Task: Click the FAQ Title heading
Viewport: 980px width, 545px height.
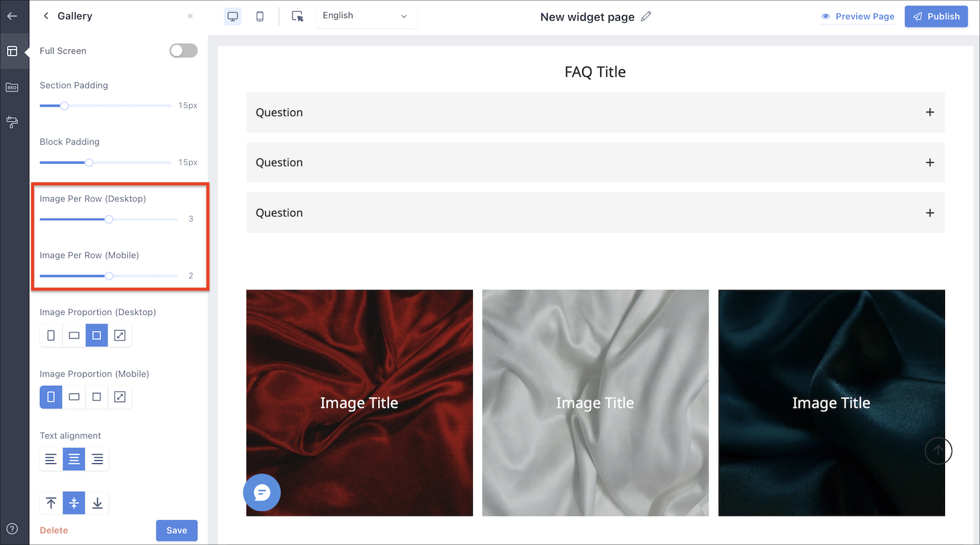Action: coord(595,72)
